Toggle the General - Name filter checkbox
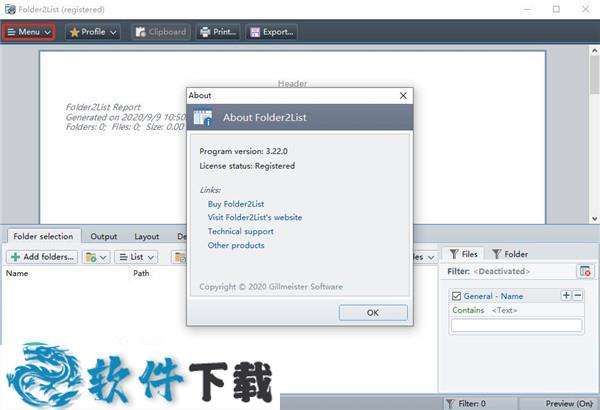600x410 pixels. coord(456,296)
